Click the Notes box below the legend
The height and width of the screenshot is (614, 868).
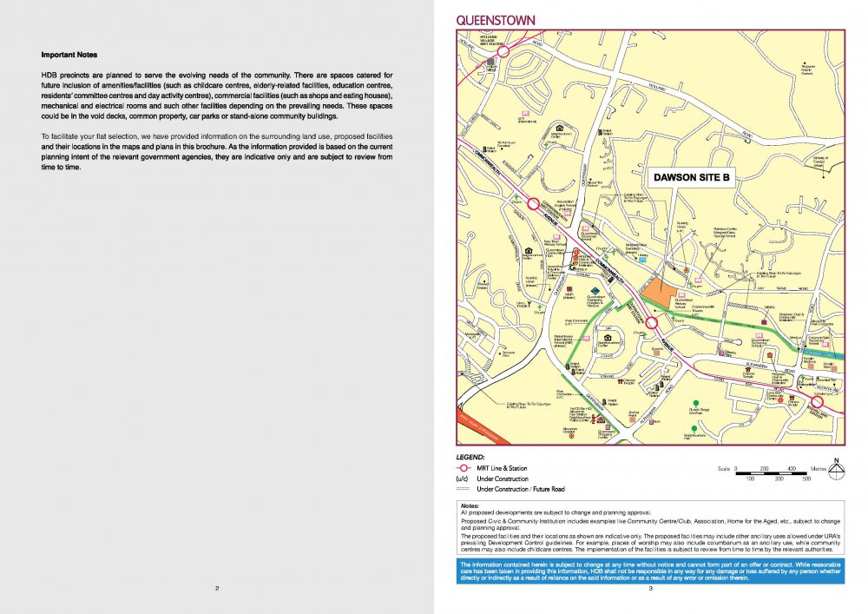coord(648,528)
